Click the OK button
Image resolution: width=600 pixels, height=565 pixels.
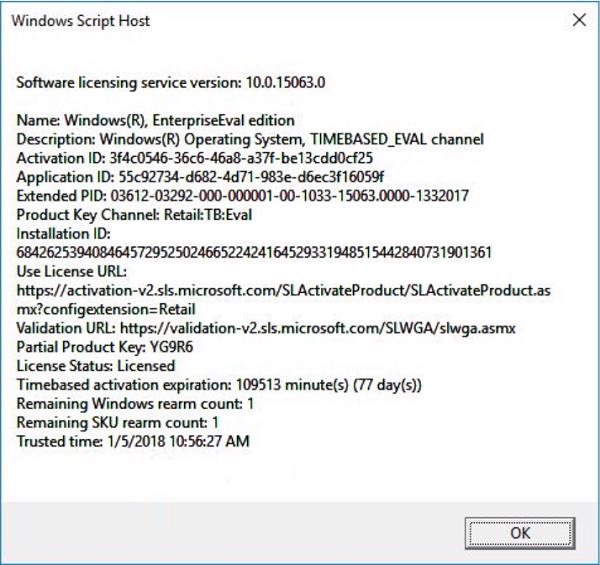click(x=520, y=533)
